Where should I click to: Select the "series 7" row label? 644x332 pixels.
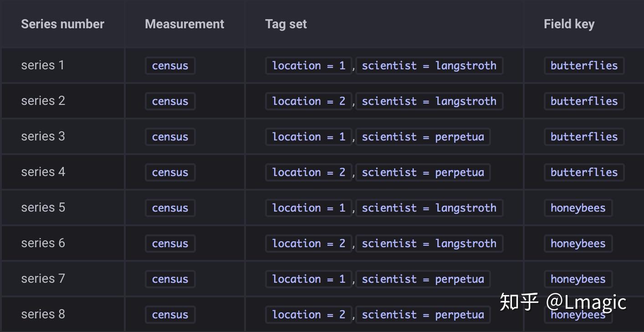[x=43, y=279]
